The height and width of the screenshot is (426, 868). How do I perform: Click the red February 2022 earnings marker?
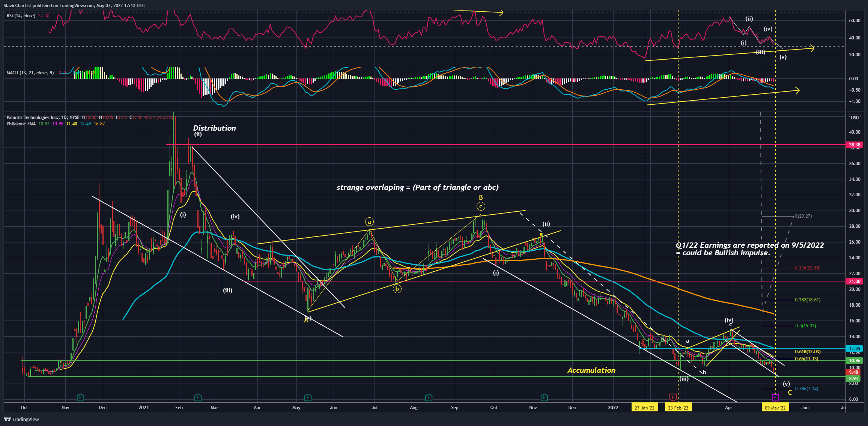coord(673,397)
